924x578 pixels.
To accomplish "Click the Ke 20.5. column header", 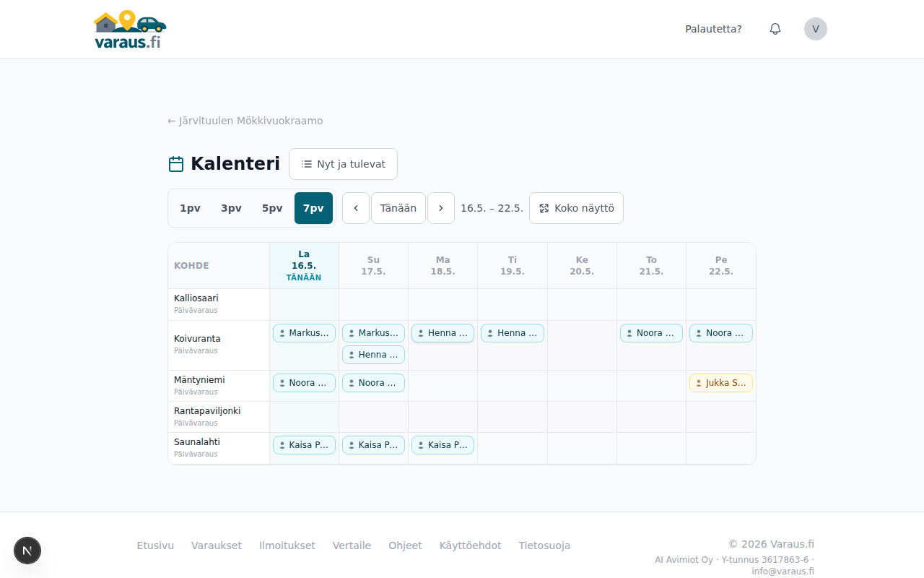I will [582, 266].
